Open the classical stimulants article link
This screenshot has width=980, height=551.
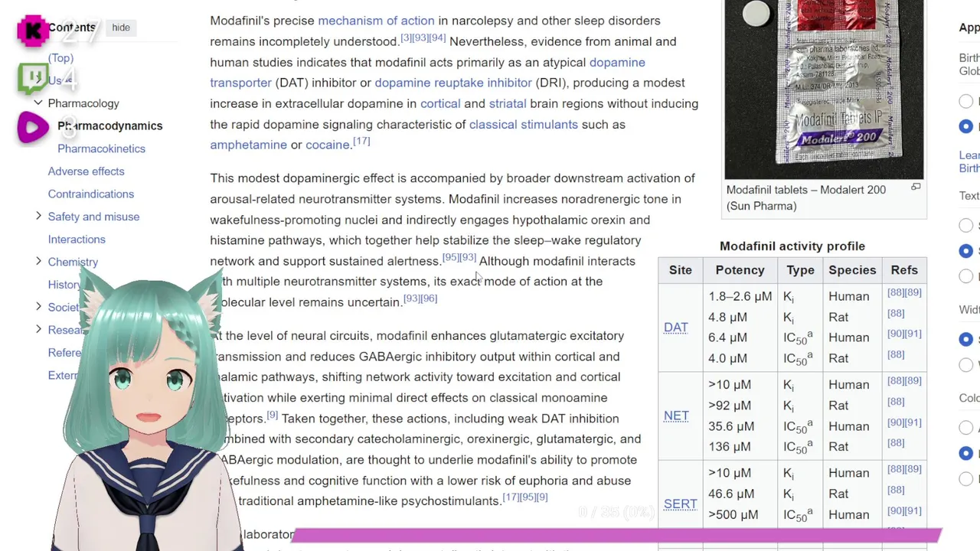[524, 124]
